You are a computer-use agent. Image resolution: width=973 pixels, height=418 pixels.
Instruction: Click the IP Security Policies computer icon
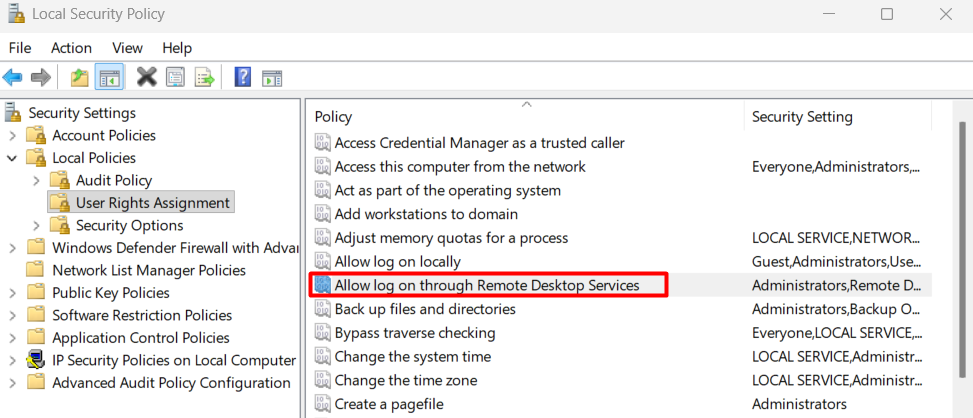coord(36,360)
